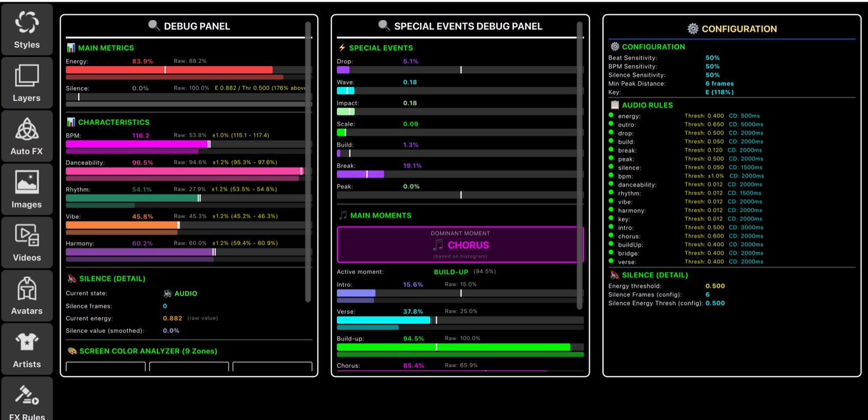Click the Audio Rules clipboard icon
Screen dimensions: 868x420
click(615, 105)
